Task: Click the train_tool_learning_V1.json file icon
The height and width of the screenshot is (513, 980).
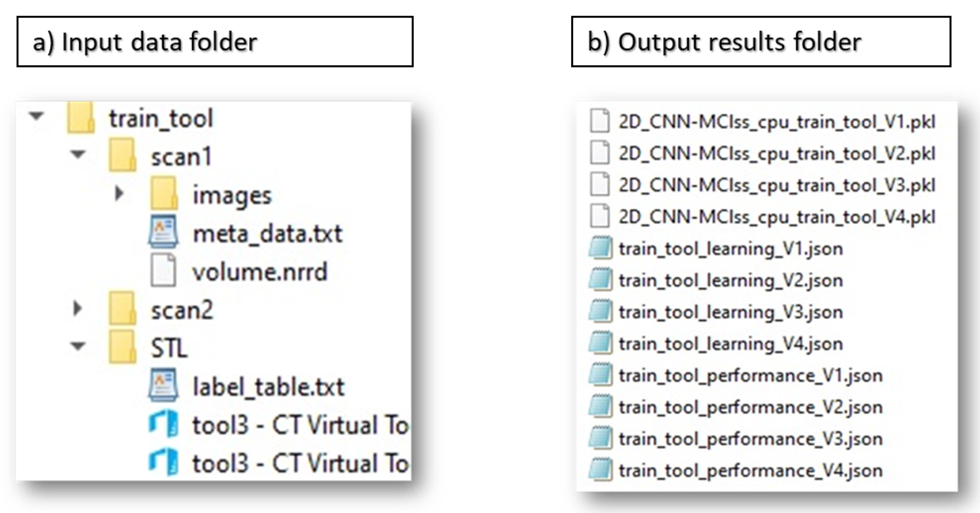Action: click(600, 248)
